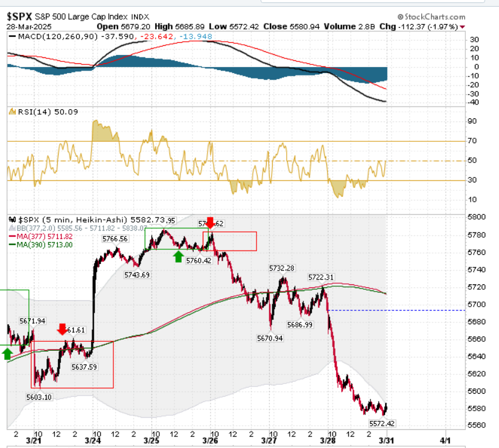499x448 pixels.
Task: Click the 5700 price axis label
Action: click(x=477, y=304)
